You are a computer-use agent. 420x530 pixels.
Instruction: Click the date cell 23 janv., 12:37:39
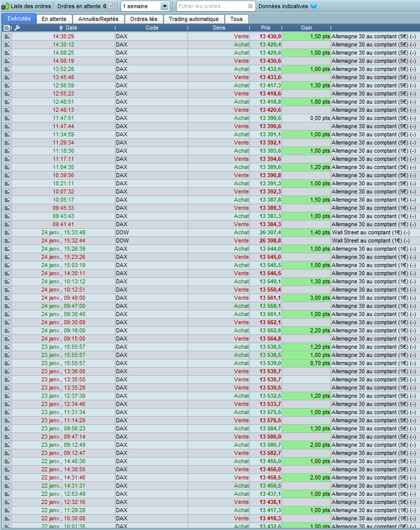[x=63, y=396]
